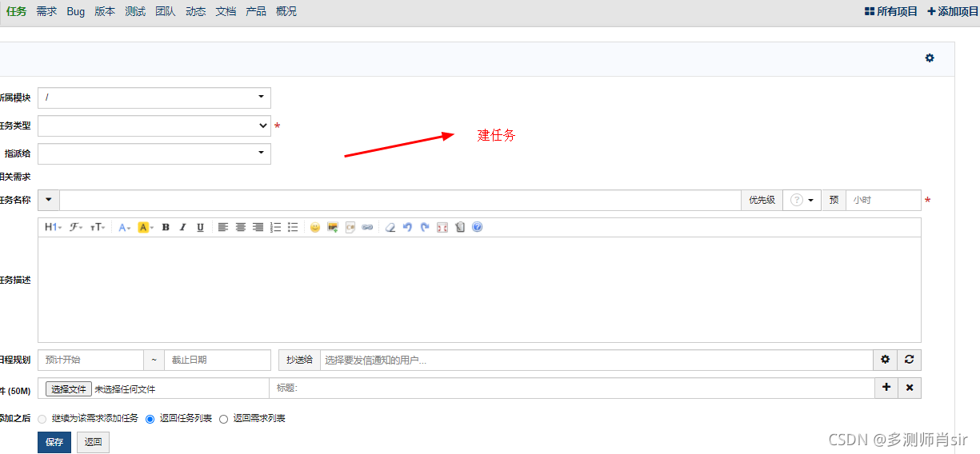
Task: Redo edit in editor
Action: [425, 228]
